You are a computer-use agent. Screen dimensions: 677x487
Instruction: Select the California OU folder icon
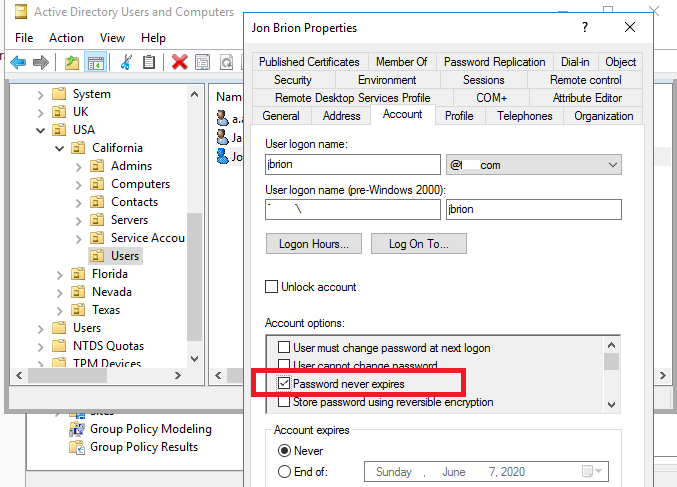(78, 148)
